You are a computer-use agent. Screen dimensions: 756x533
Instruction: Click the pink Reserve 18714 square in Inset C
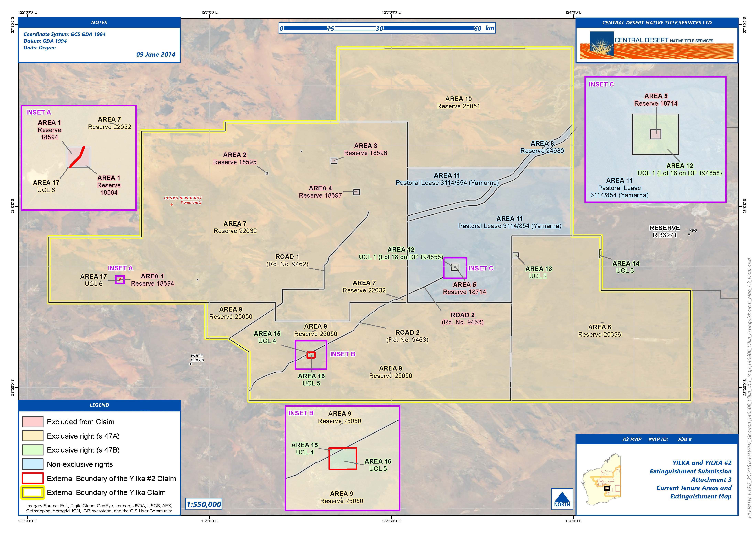(x=655, y=134)
